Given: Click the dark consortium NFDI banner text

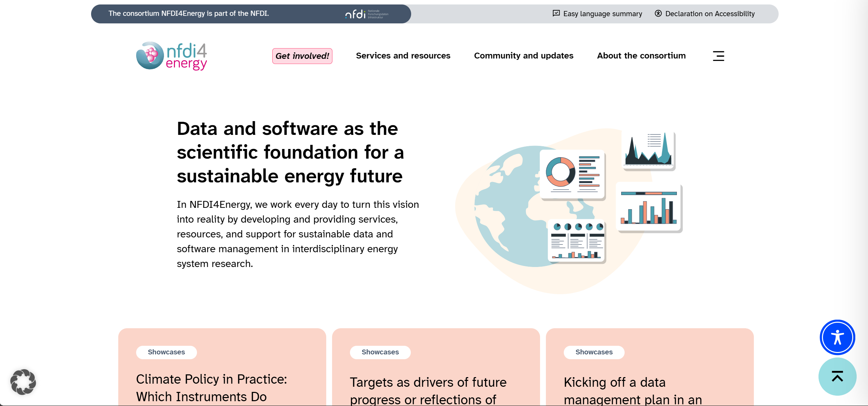Looking at the screenshot, I should [x=189, y=14].
